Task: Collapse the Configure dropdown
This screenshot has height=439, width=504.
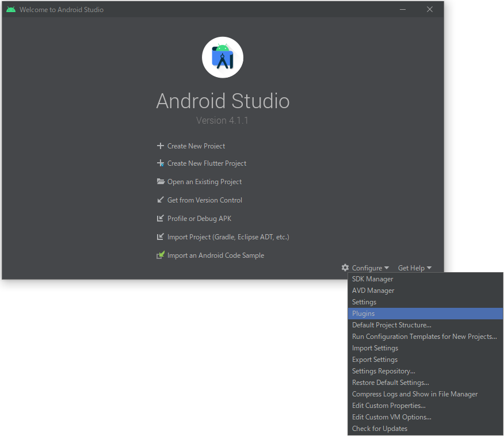Action: (371, 268)
